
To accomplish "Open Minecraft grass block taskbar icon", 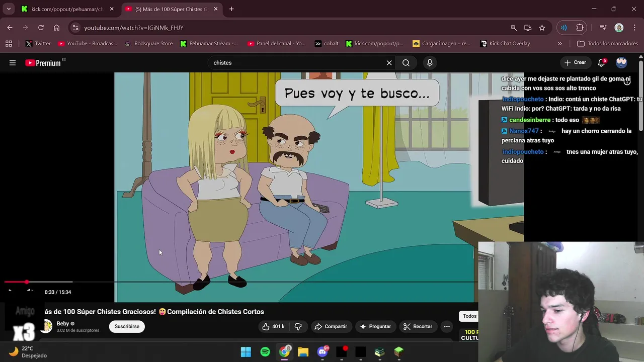I will click(x=398, y=352).
